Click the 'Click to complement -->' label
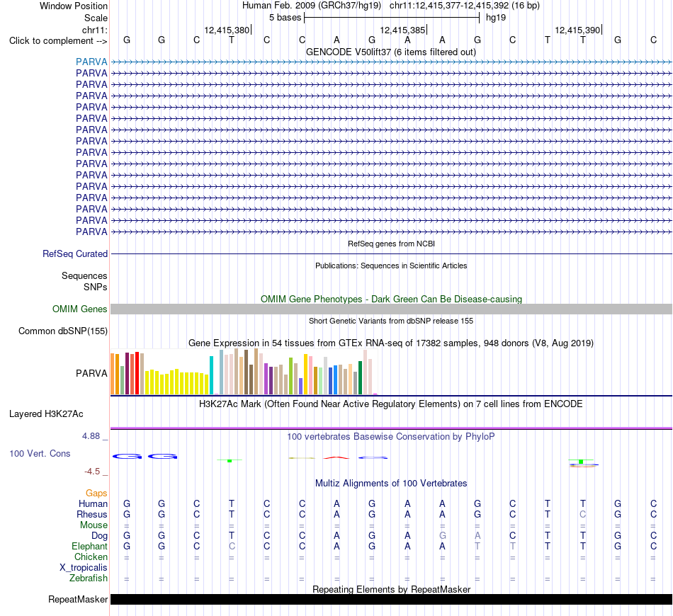 point(58,41)
